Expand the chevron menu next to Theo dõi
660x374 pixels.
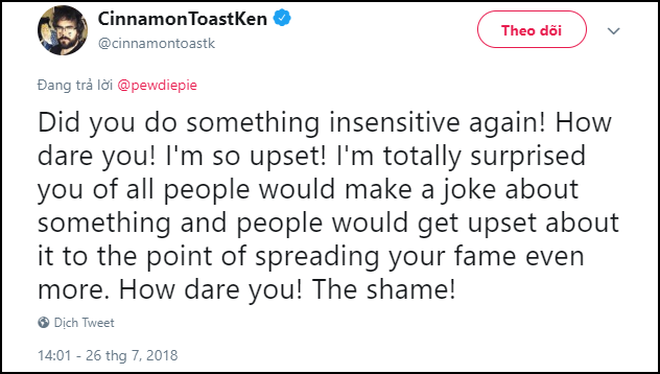614,31
